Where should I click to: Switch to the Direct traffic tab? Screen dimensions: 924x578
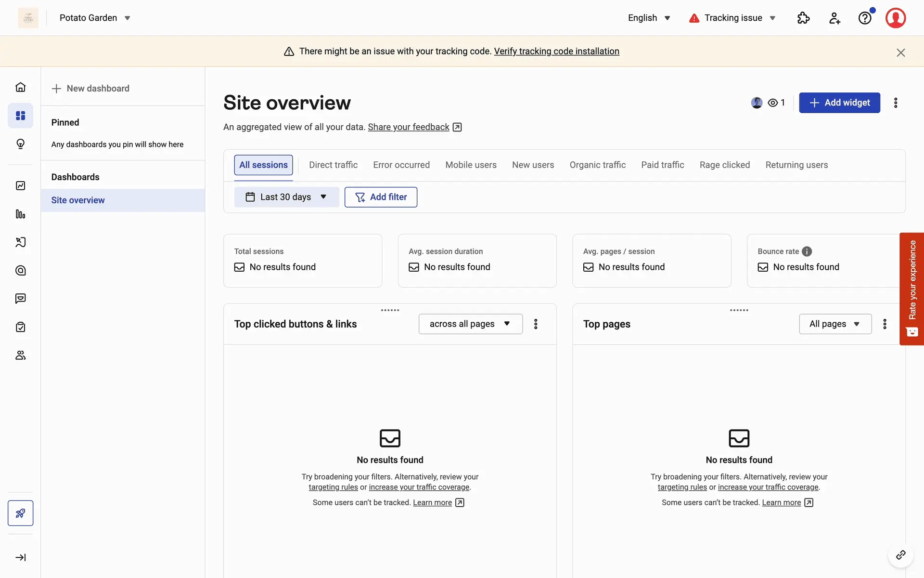[333, 165]
